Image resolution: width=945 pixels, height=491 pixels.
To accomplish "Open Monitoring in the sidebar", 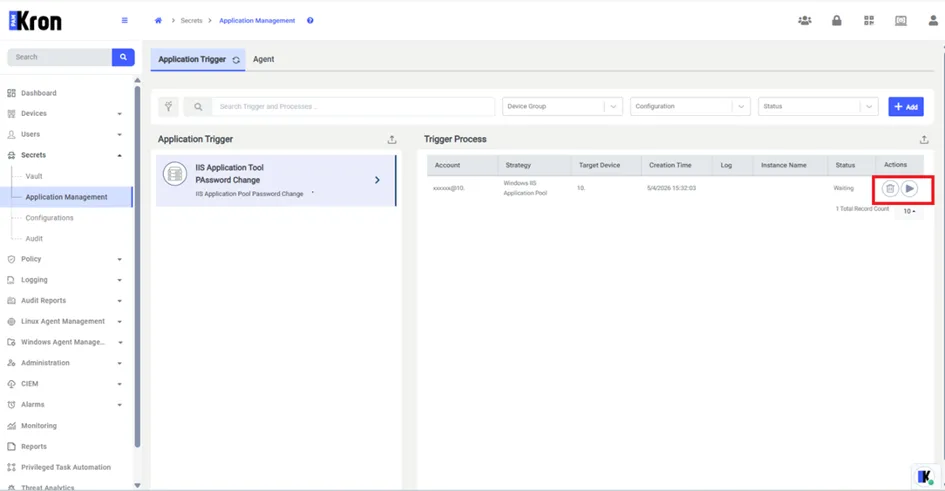I will tap(39, 426).
